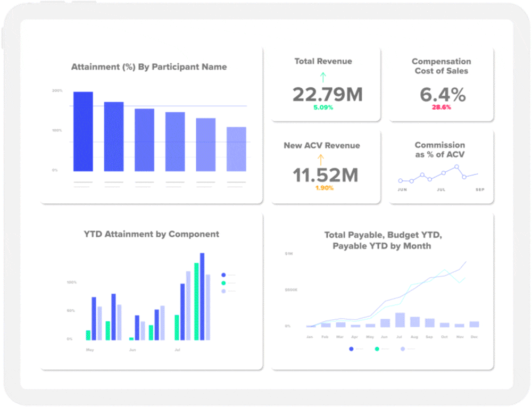Viewport: 532px width, 407px height.
Task: Click the 5.09% growth indicator under Total Revenue
Action: 322,107
